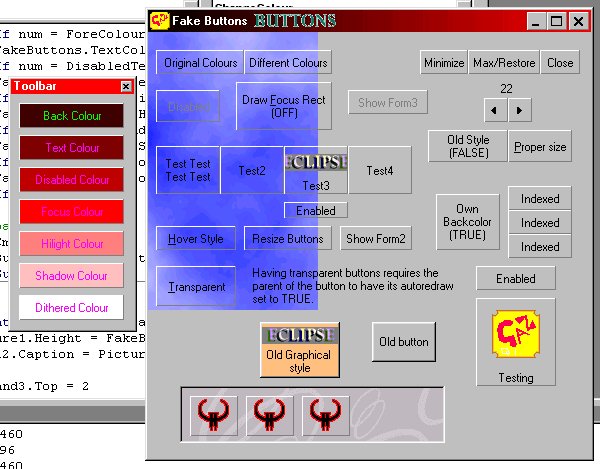Viewport: 600px width, 469px height.
Task: Click the Eclipse Test3 image button
Action: (316, 170)
